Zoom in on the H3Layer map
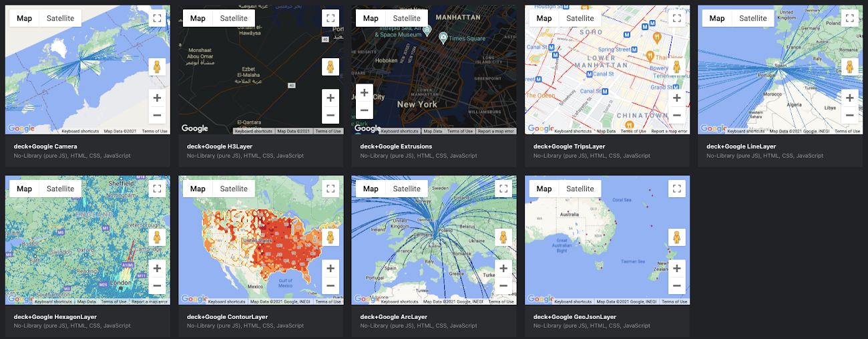 [331, 98]
